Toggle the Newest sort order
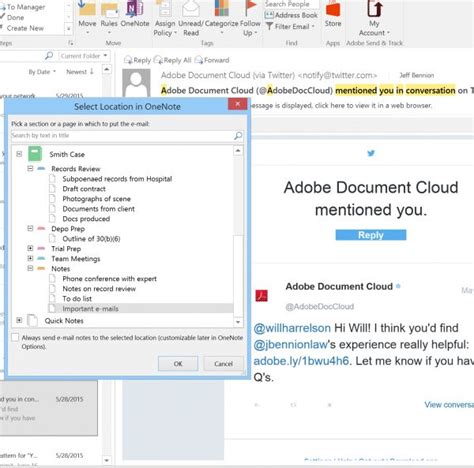 tap(80, 72)
